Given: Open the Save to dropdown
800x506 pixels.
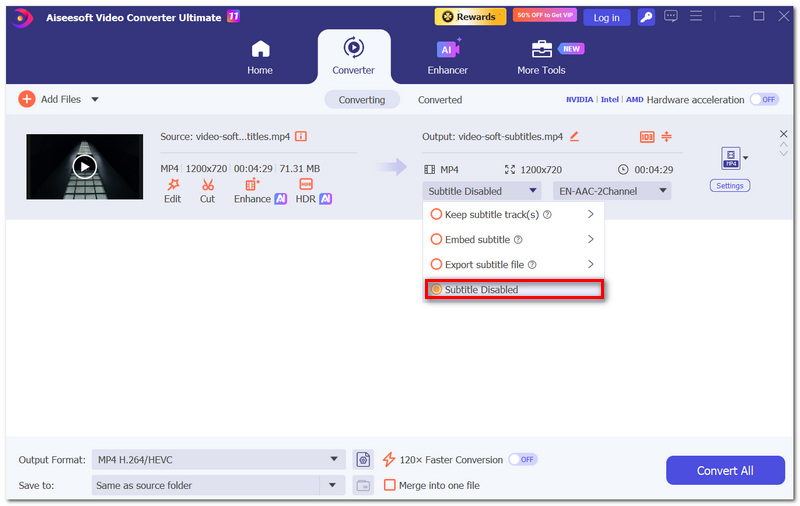Looking at the screenshot, I should (218, 485).
